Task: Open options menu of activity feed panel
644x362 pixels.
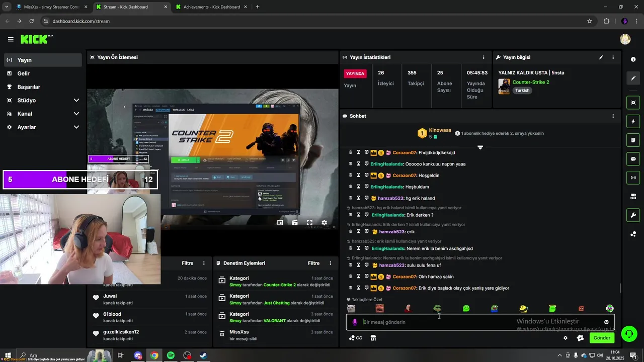Action: 204,263
